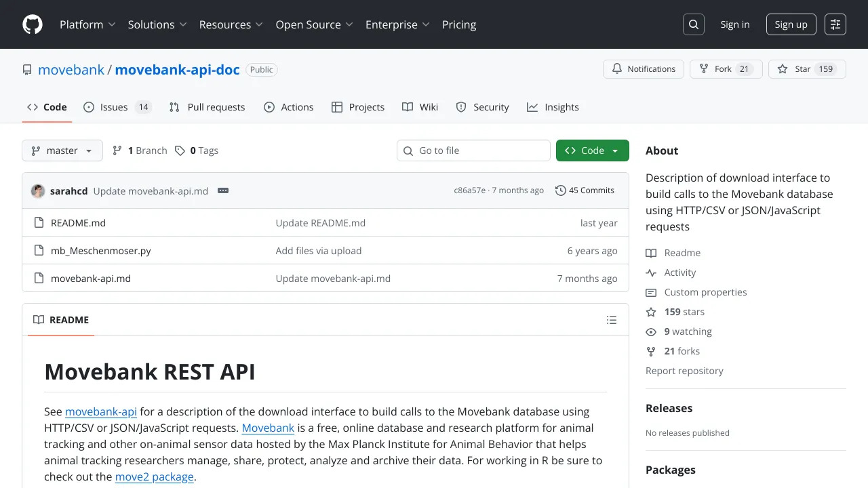Viewport: 868px width, 488px height.
Task: Click the Notifications bell button
Action: pyautogui.click(x=644, y=69)
